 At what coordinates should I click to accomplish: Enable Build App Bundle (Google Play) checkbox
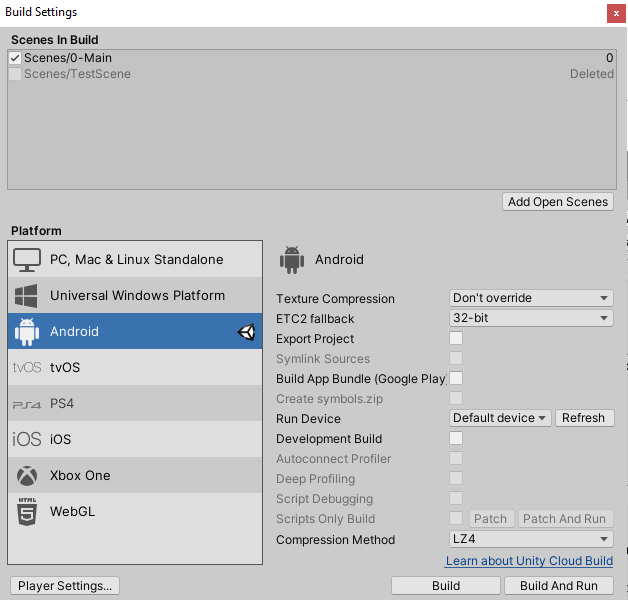tap(456, 379)
